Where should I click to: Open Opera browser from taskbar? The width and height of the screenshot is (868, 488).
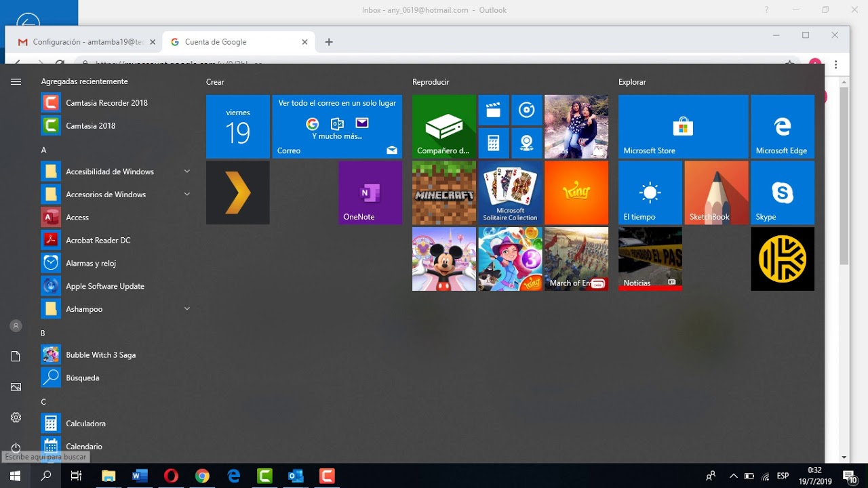[x=171, y=476]
